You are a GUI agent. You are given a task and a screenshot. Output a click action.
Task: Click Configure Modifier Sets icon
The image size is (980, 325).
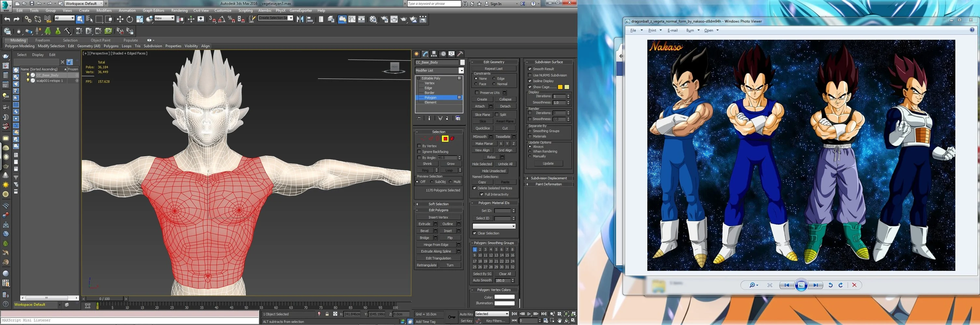pyautogui.click(x=458, y=118)
